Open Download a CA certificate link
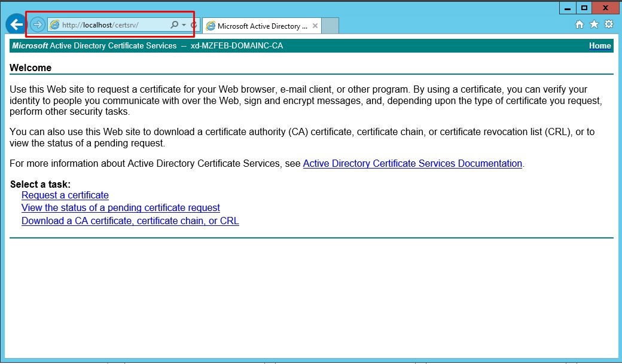 [130, 221]
